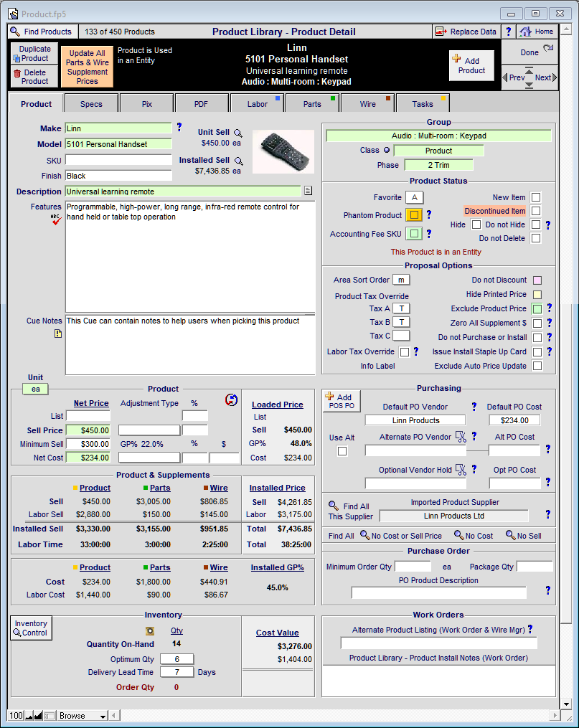This screenshot has width=579, height=728.
Task: Open the Adjustment Type Sell Price dropdown
Action: (x=149, y=430)
